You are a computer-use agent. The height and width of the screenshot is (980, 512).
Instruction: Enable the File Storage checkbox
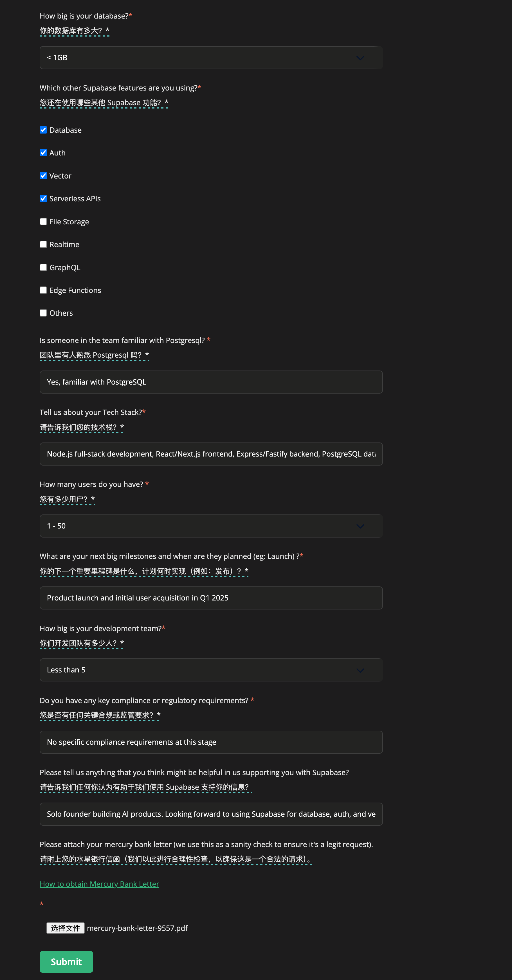coord(43,221)
